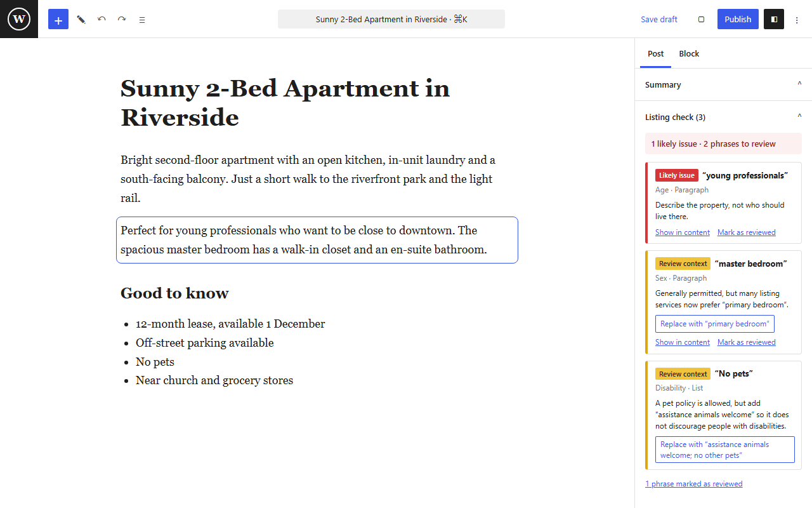Click the "Bright second-floor apartment" paragraph

pyautogui.click(x=317, y=179)
